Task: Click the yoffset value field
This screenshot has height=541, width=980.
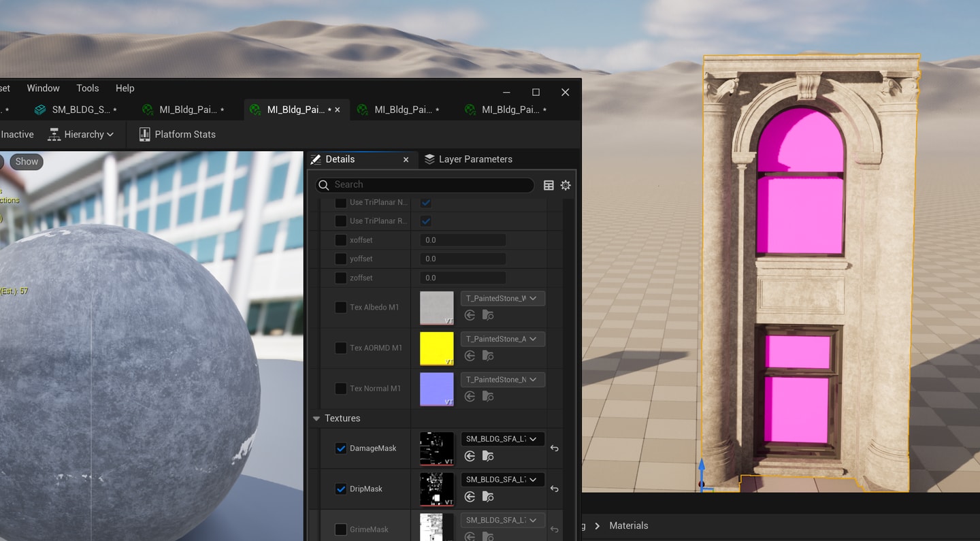Action: pos(462,259)
